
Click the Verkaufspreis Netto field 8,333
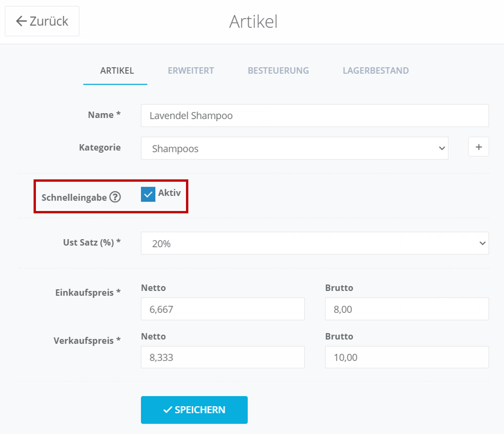(223, 357)
